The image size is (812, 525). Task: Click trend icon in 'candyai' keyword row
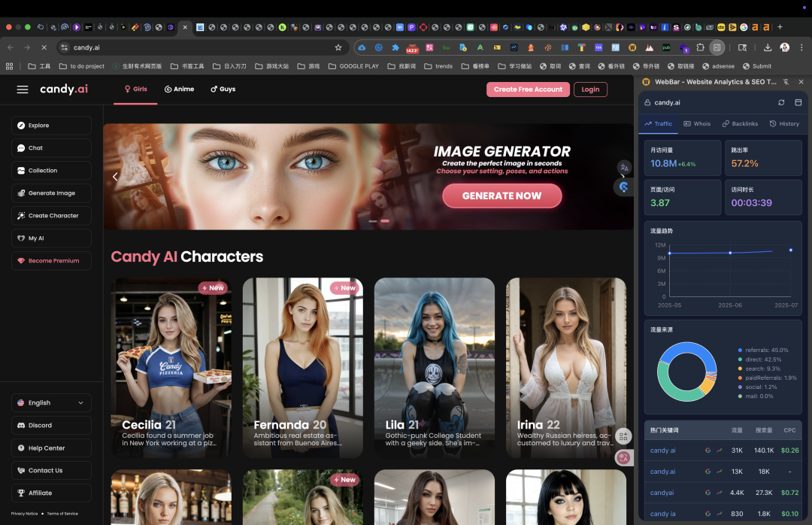(720, 493)
